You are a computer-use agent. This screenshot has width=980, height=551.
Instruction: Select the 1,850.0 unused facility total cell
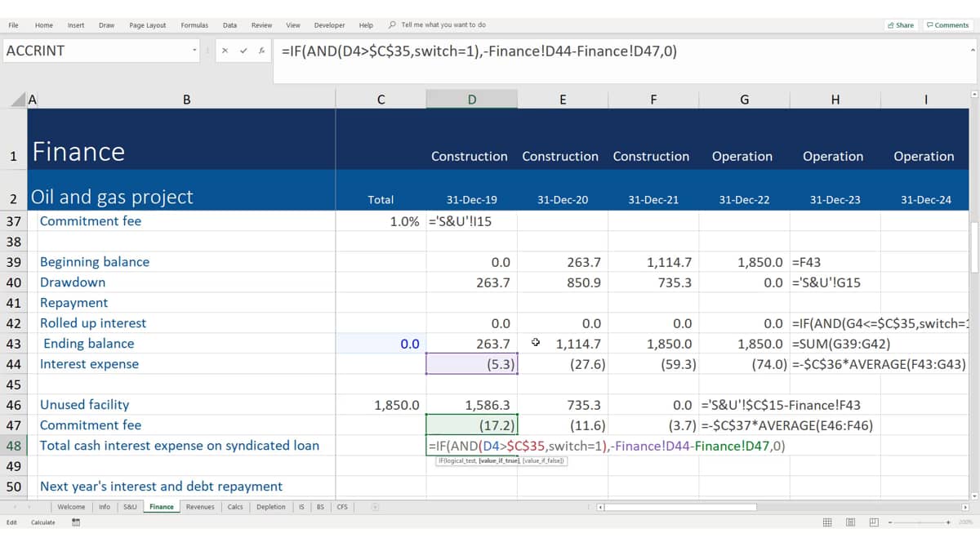tap(381, 405)
